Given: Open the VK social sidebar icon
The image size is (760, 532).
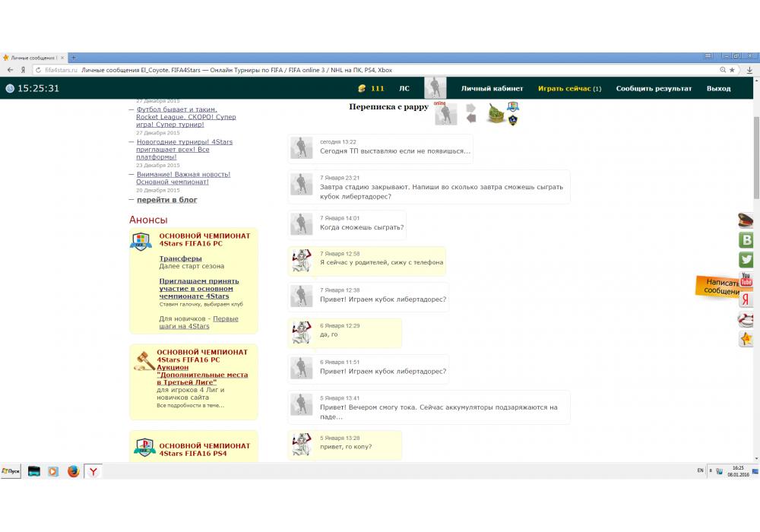Looking at the screenshot, I should tap(746, 240).
